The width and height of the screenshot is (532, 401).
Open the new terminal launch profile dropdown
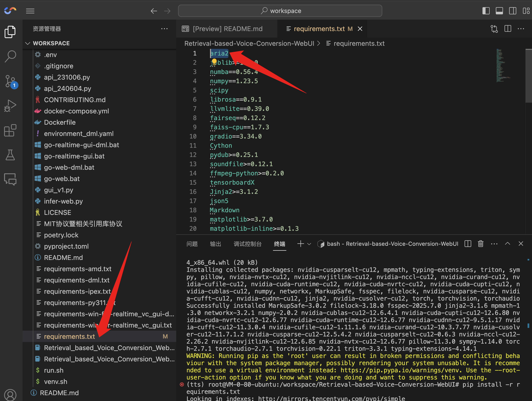click(309, 244)
